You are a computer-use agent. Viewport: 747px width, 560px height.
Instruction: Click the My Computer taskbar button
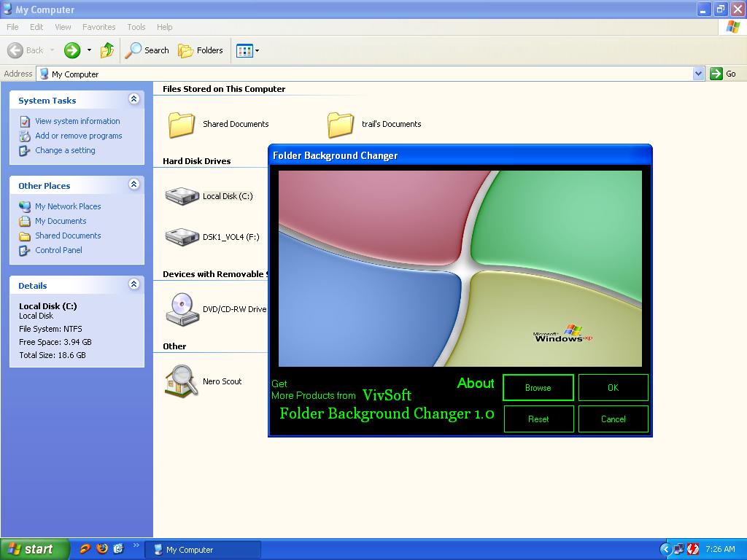point(203,550)
